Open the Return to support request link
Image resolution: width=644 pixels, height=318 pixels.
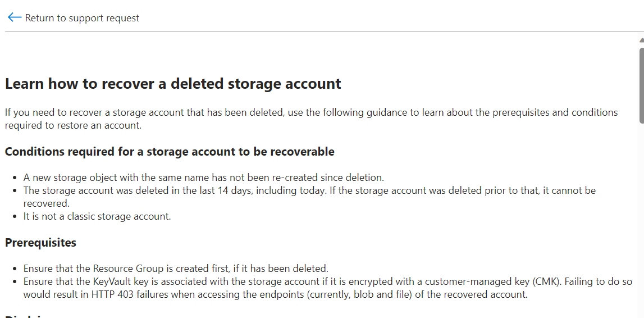(x=82, y=17)
